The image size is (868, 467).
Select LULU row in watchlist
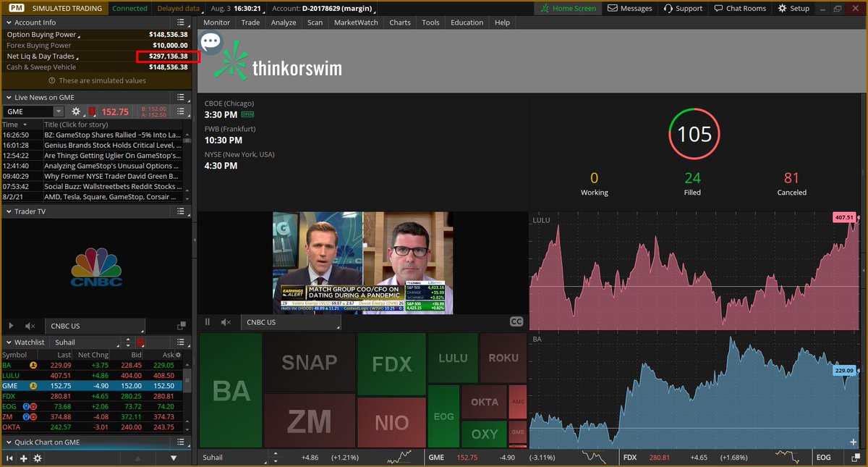(x=91, y=376)
